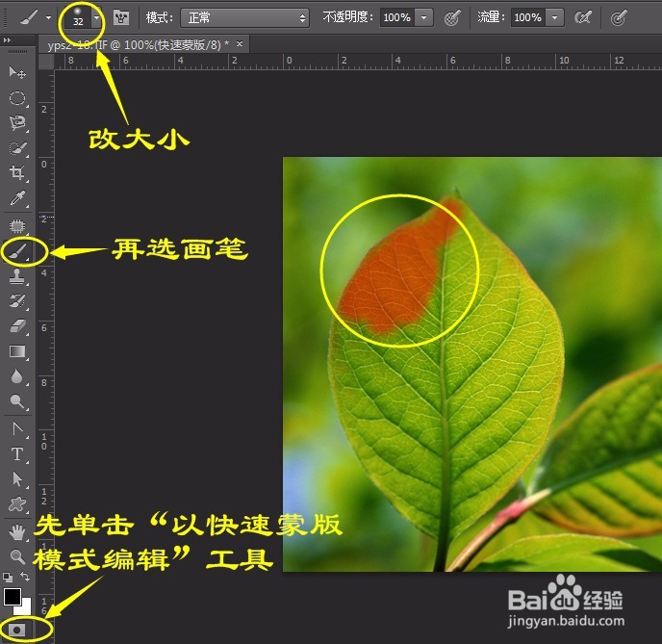Select the Healing Brush tool

pyautogui.click(x=17, y=226)
